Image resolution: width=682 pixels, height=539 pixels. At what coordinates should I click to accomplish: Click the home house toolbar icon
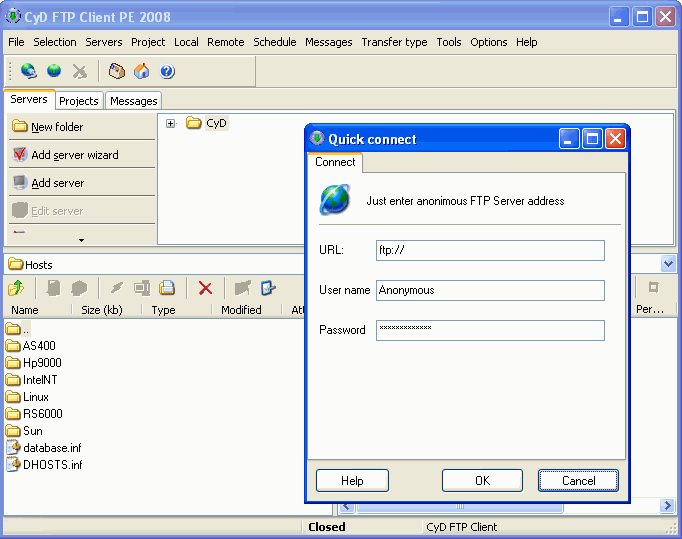pos(141,71)
